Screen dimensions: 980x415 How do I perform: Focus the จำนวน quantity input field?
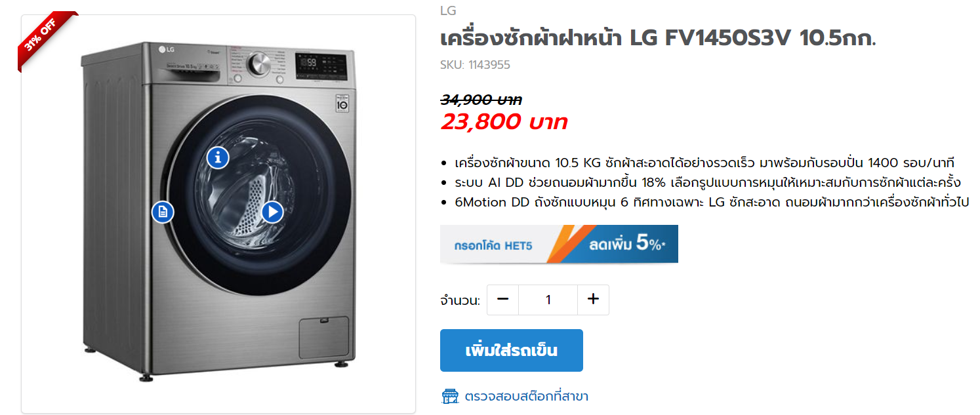(x=548, y=300)
